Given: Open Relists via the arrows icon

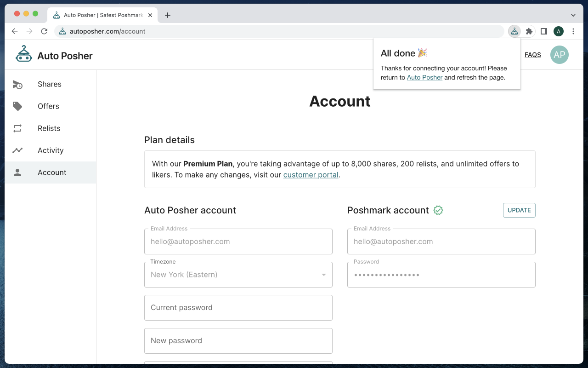Looking at the screenshot, I should pyautogui.click(x=17, y=128).
